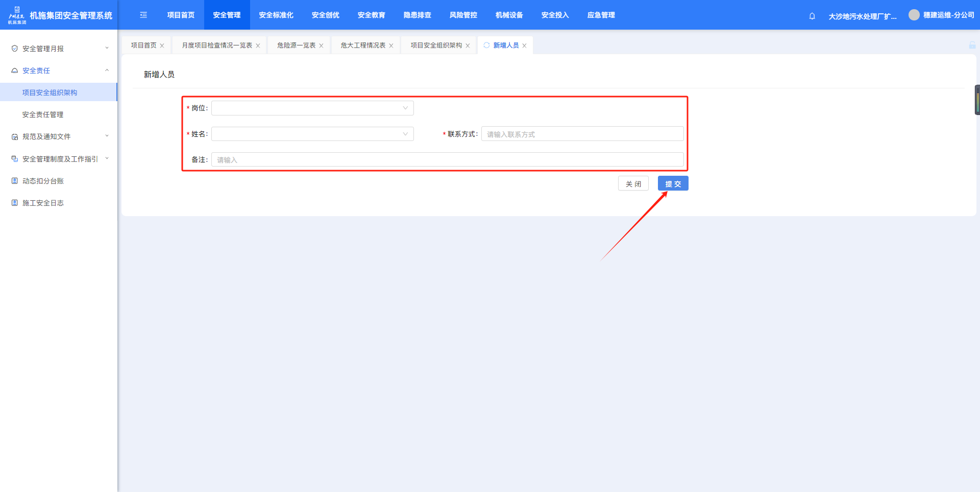Close the 危险源一览表 tab
Viewport: 980px width, 492px height.
(321, 46)
